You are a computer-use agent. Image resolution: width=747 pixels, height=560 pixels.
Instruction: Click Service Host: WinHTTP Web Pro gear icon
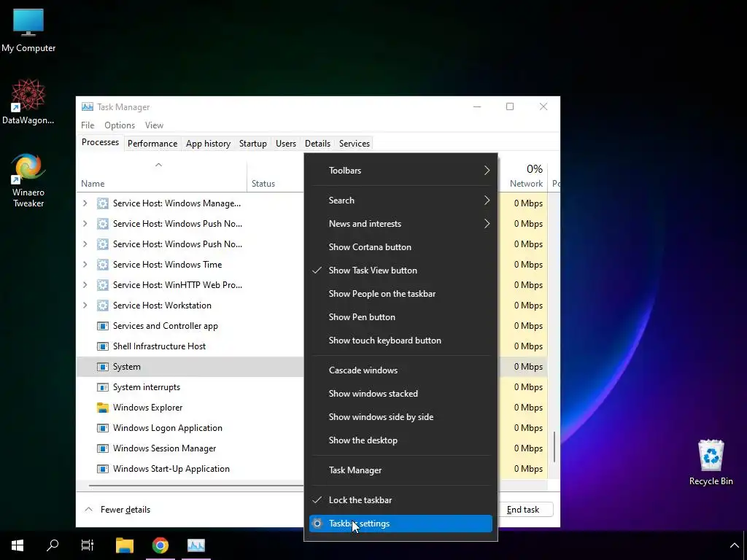(102, 285)
